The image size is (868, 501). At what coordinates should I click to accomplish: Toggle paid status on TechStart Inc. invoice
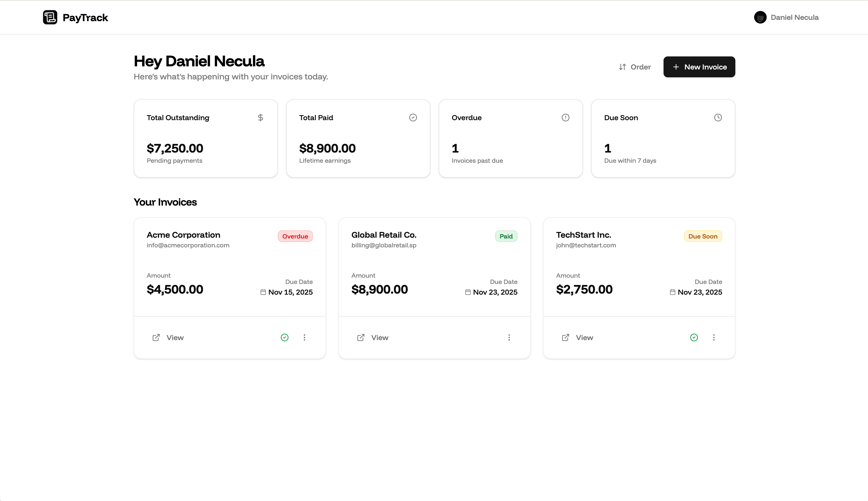[x=694, y=337]
